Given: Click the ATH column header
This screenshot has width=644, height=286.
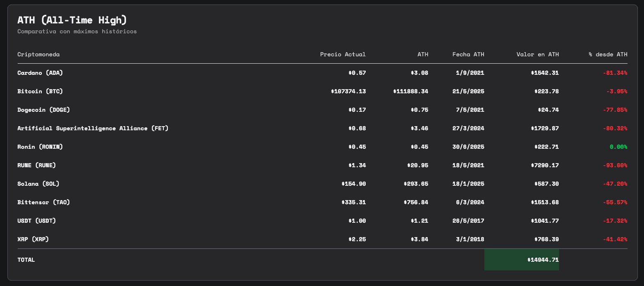Looking at the screenshot, I should [423, 54].
